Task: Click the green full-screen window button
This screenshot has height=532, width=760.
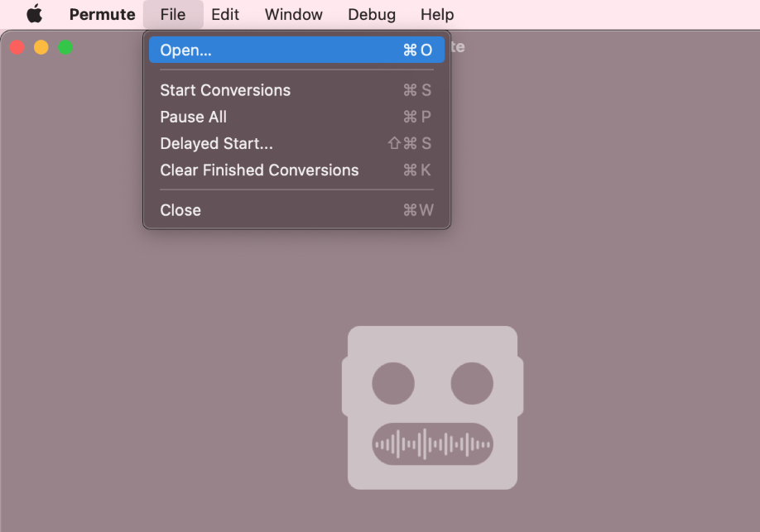Action: [x=65, y=47]
